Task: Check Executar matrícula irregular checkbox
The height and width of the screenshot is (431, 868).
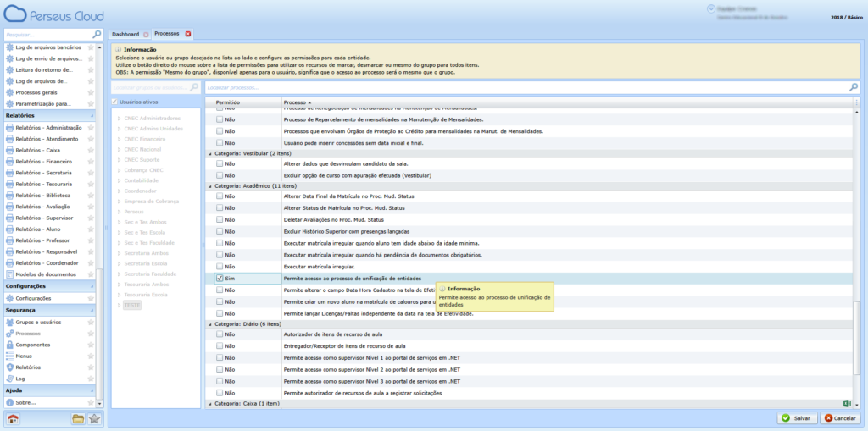Action: click(220, 267)
